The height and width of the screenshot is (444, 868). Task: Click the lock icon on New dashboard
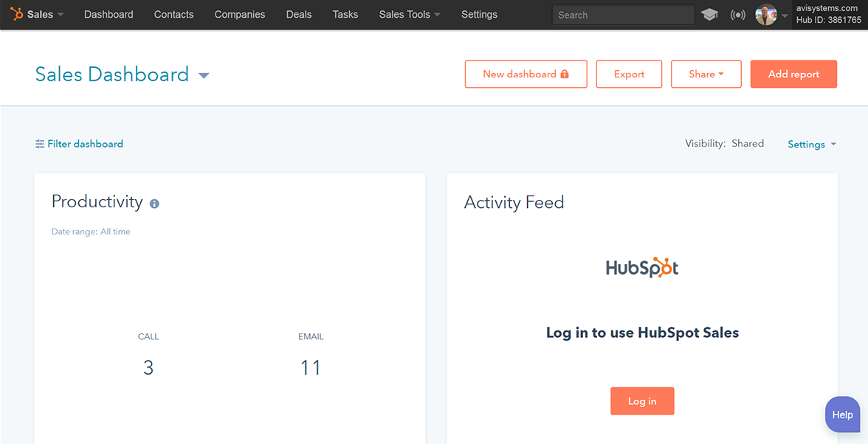click(x=565, y=74)
